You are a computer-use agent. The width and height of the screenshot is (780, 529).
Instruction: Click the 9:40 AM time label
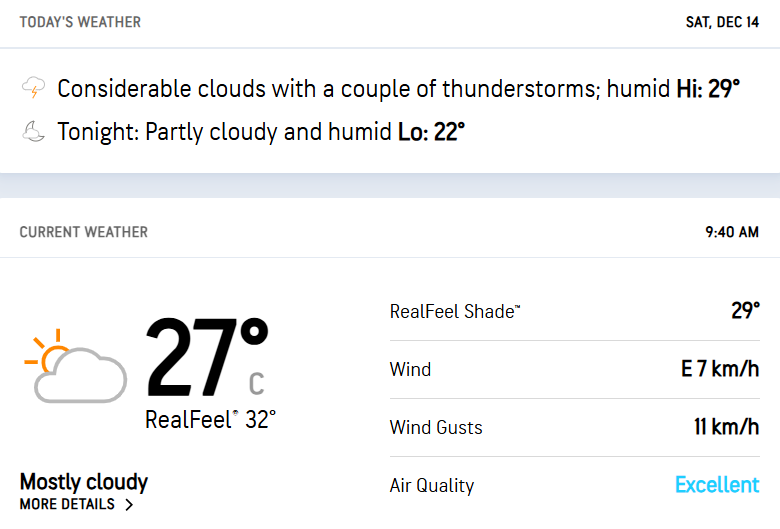click(732, 232)
